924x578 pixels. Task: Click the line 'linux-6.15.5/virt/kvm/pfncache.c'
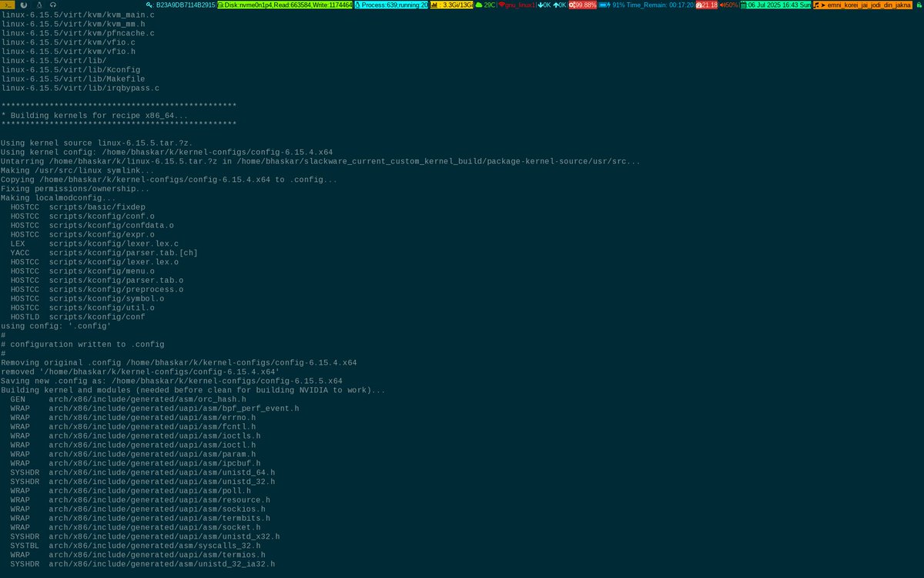tap(78, 33)
